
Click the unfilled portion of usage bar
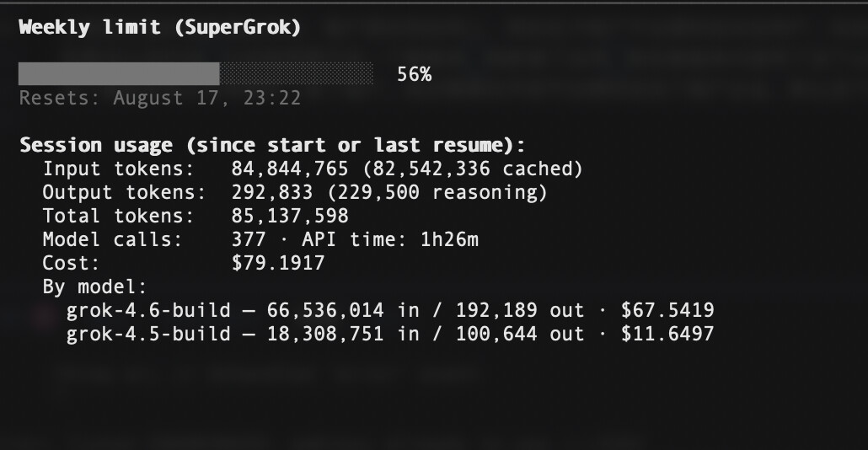(x=296, y=73)
